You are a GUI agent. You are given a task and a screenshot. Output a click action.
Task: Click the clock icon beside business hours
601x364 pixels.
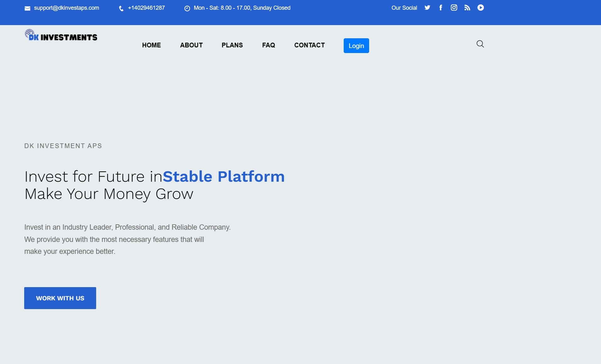187,8
